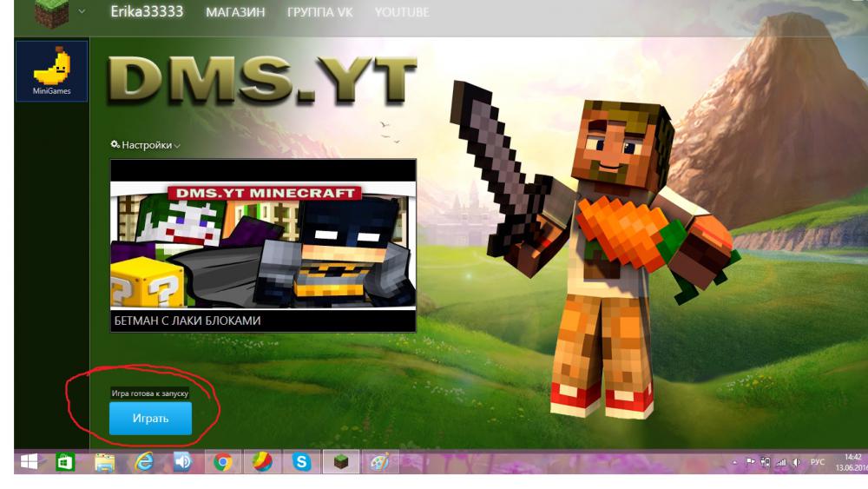This screenshot has height=489, width=868.
Task: Select the MiniGames banana icon in sidebar
Action: (52, 71)
